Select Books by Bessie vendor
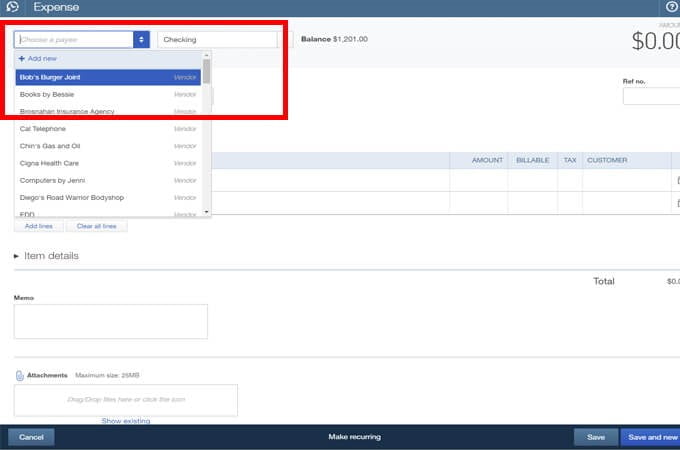This screenshot has width=680, height=450. click(x=108, y=95)
